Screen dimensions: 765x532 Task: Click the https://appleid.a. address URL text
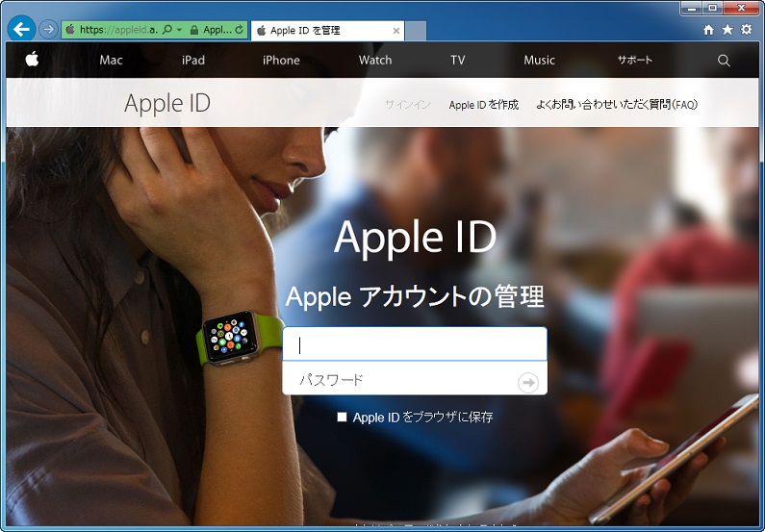coord(118,30)
